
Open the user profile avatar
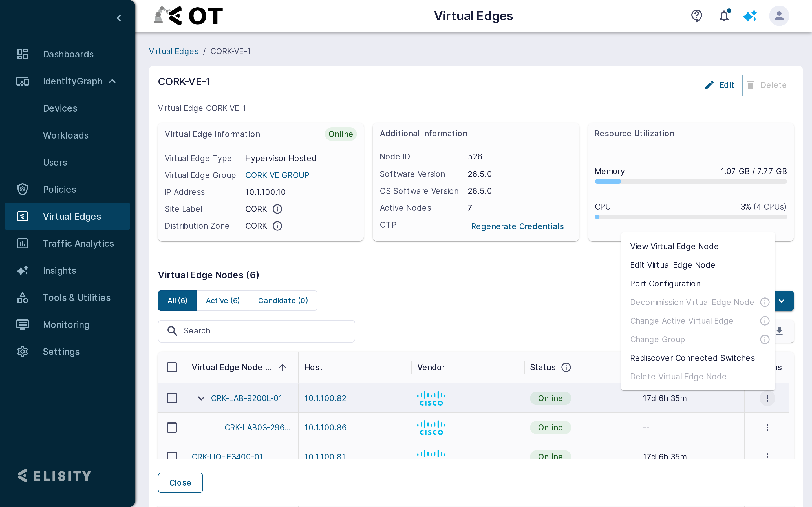(779, 16)
